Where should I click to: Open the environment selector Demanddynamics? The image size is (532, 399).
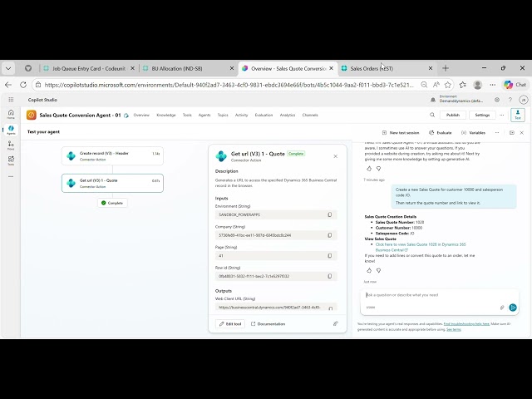tap(458, 100)
